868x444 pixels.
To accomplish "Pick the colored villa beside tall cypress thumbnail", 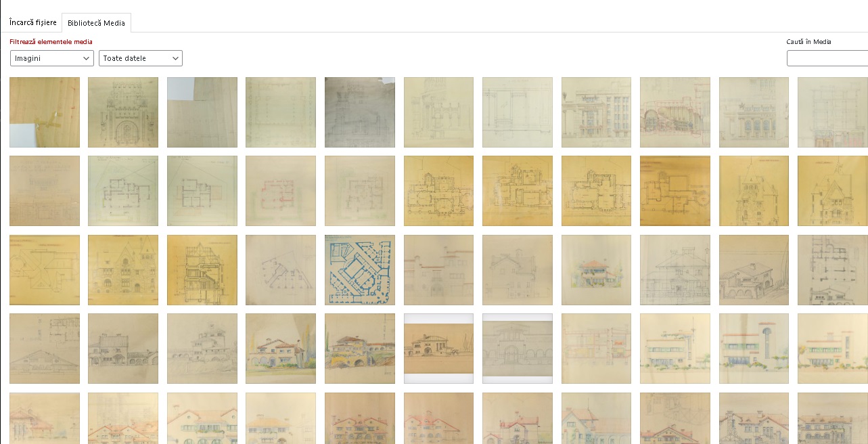I will pyautogui.click(x=281, y=349).
